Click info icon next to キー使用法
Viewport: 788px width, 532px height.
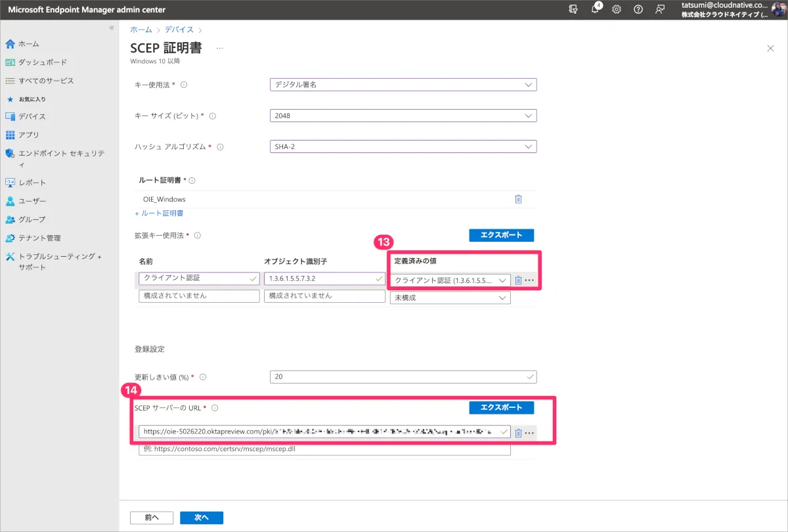click(184, 85)
